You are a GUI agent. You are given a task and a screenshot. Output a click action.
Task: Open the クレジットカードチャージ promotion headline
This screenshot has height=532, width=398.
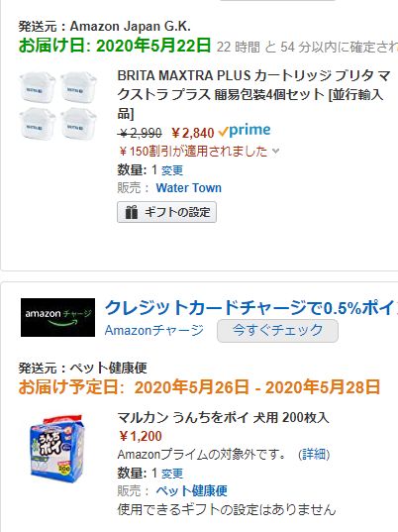pyautogui.click(x=251, y=308)
